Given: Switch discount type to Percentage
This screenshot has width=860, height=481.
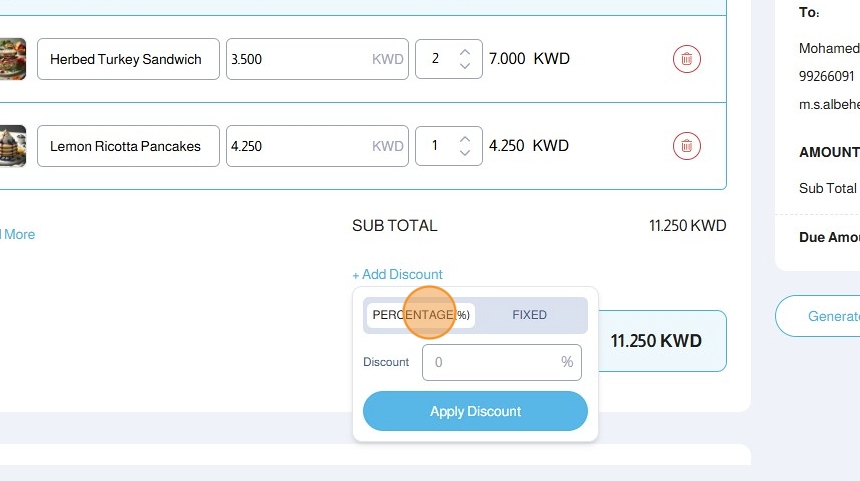Looking at the screenshot, I should [421, 315].
